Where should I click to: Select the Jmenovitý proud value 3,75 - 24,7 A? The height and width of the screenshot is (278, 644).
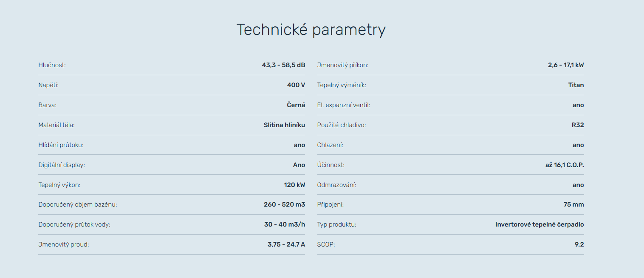(x=286, y=244)
